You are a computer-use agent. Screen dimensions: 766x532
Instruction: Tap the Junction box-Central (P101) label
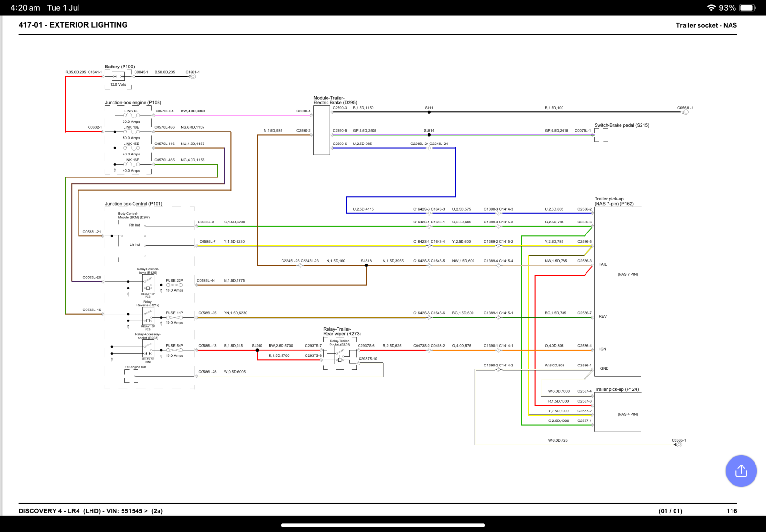pos(134,204)
